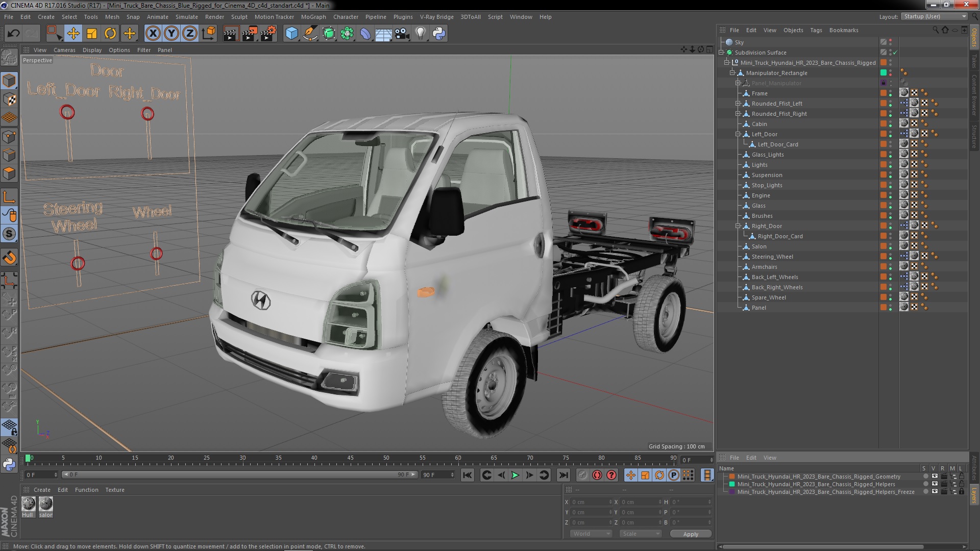Collapse the Subdivision Surface tree node
This screenshot has width=980, height=551.
[x=721, y=53]
